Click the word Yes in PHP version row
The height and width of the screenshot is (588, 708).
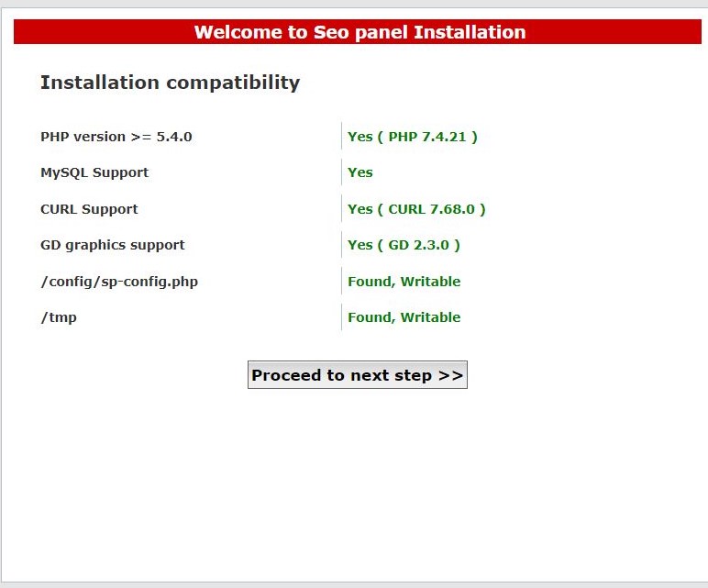(360, 137)
